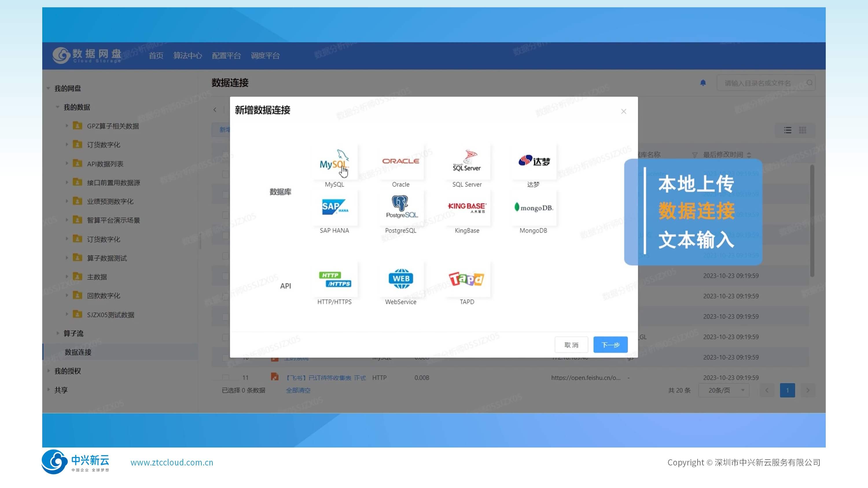Choose the WebService globe icon
868x488 pixels.
tap(401, 279)
